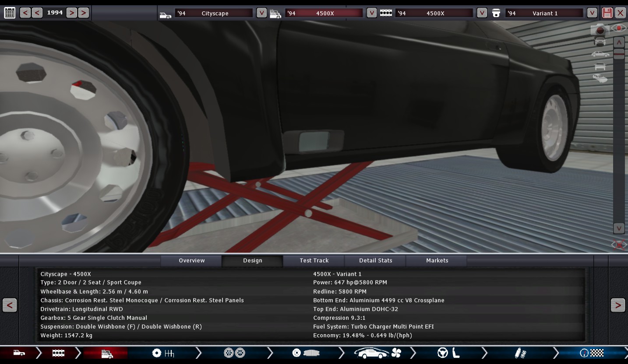The height and width of the screenshot is (364, 628).
Task: Open the brakes step
Action: tap(306, 353)
